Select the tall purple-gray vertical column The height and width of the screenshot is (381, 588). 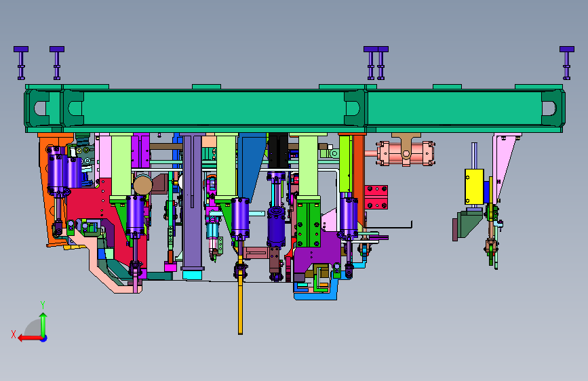point(193,203)
